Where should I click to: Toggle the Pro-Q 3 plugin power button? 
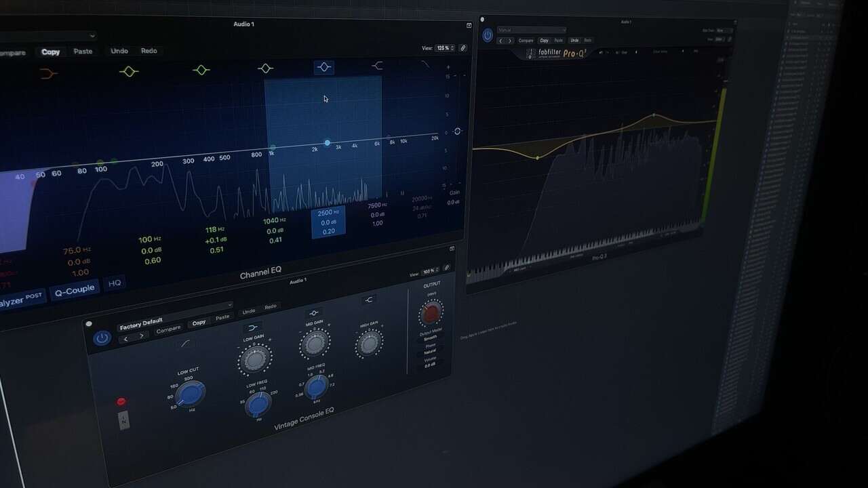click(488, 35)
